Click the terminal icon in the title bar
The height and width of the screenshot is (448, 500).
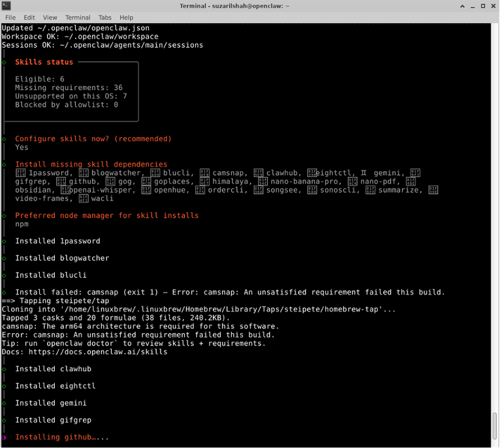[6, 6]
